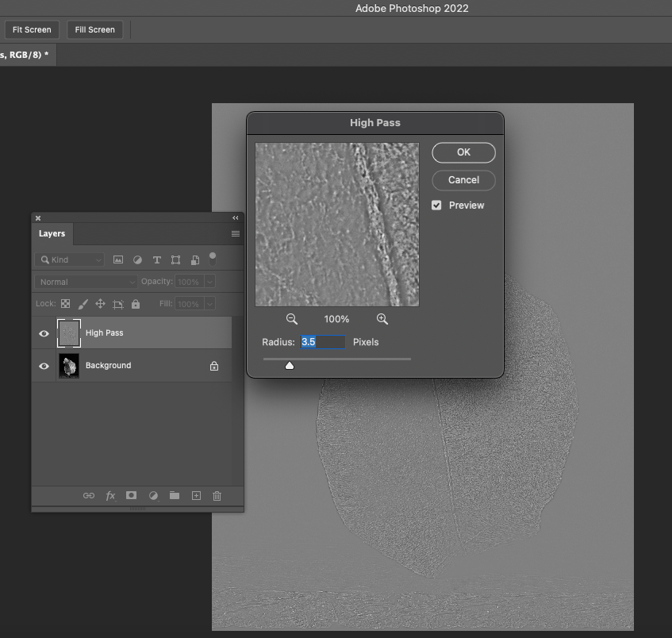Filter layers by type layers
672x638 pixels.
point(156,259)
